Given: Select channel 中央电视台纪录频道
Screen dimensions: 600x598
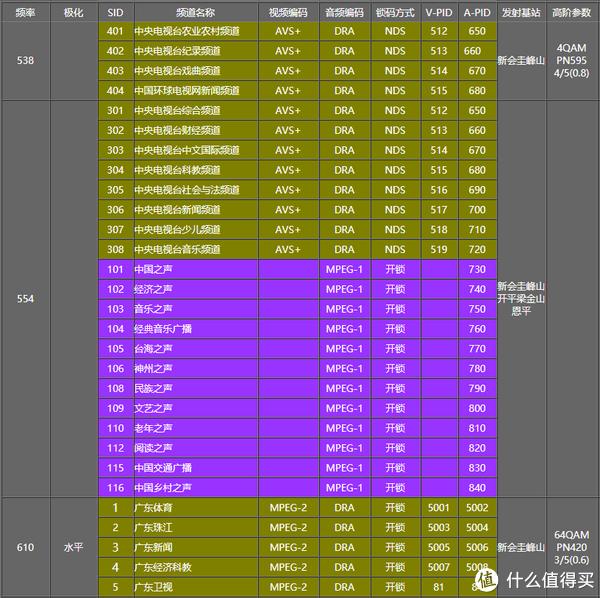Looking at the screenshot, I should tap(178, 51).
